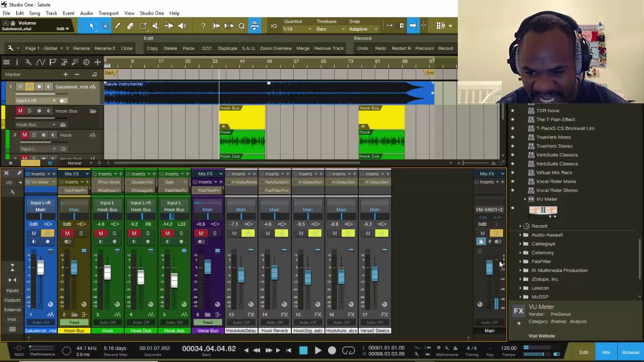Solo the Saluteinstr..ntal mixer channel
Image resolution: width=644 pixels, height=362 pixels.
47,233
